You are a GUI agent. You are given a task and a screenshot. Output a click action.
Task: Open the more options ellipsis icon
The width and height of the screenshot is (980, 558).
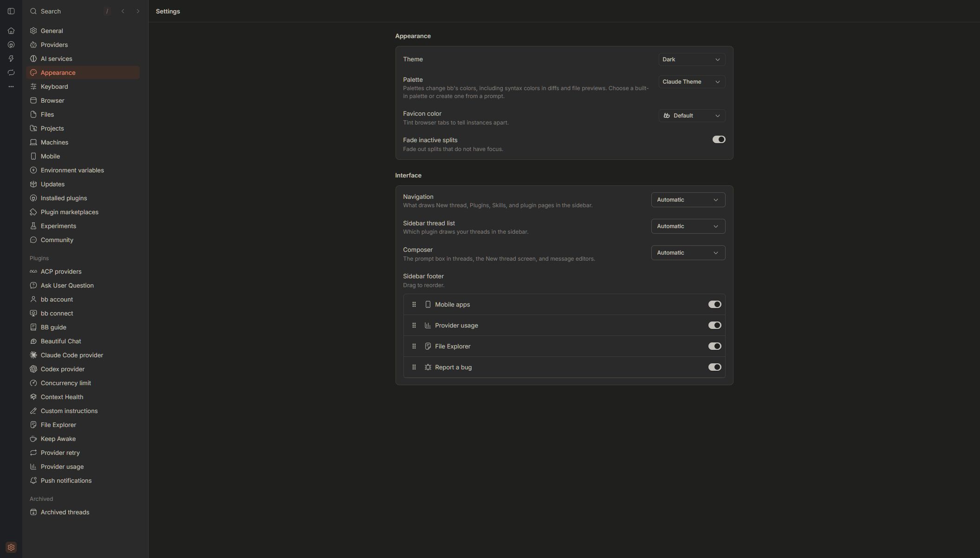[11, 86]
